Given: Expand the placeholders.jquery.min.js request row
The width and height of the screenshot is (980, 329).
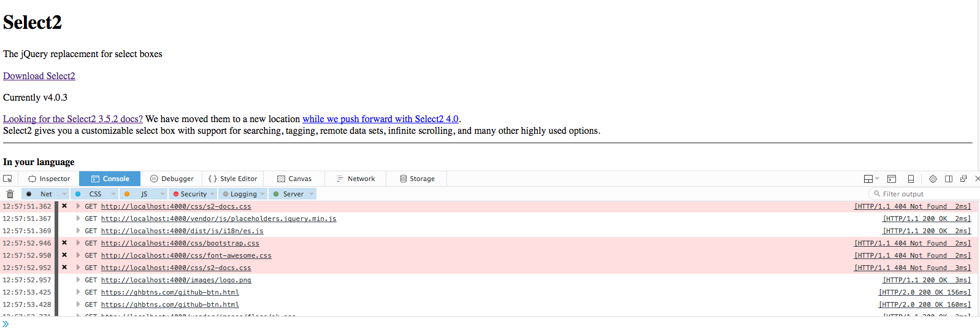Looking at the screenshot, I should pyautogui.click(x=78, y=219).
